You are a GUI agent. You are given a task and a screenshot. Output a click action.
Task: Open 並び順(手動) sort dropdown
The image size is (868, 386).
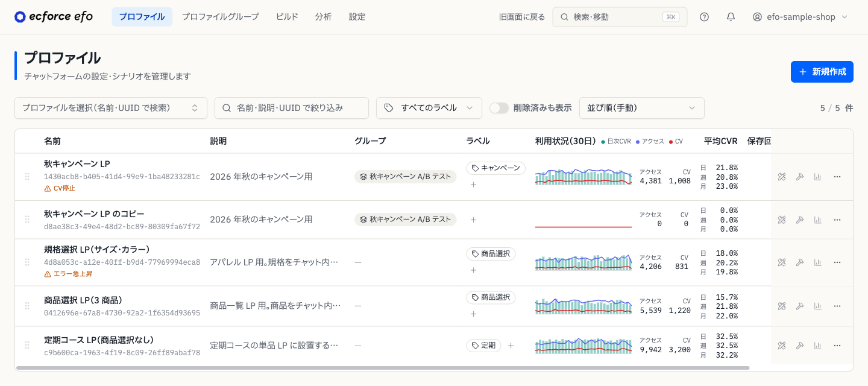click(642, 108)
